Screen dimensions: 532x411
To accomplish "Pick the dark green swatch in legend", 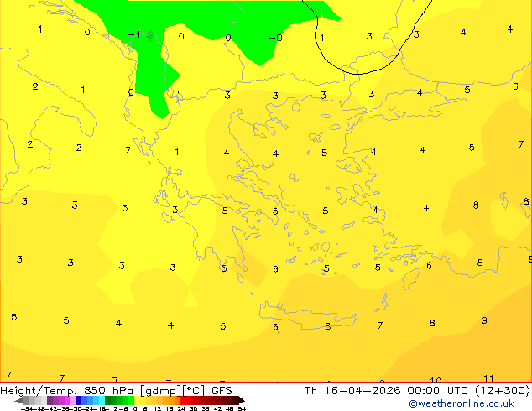I will tap(107, 401).
